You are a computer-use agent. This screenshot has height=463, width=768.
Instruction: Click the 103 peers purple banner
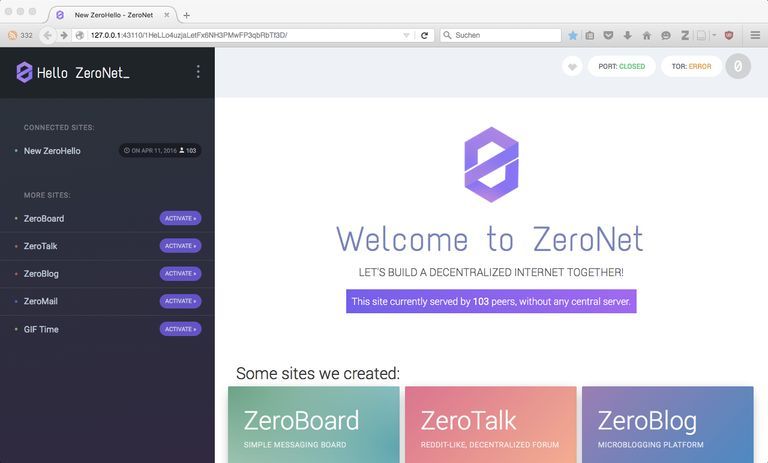[x=491, y=301]
